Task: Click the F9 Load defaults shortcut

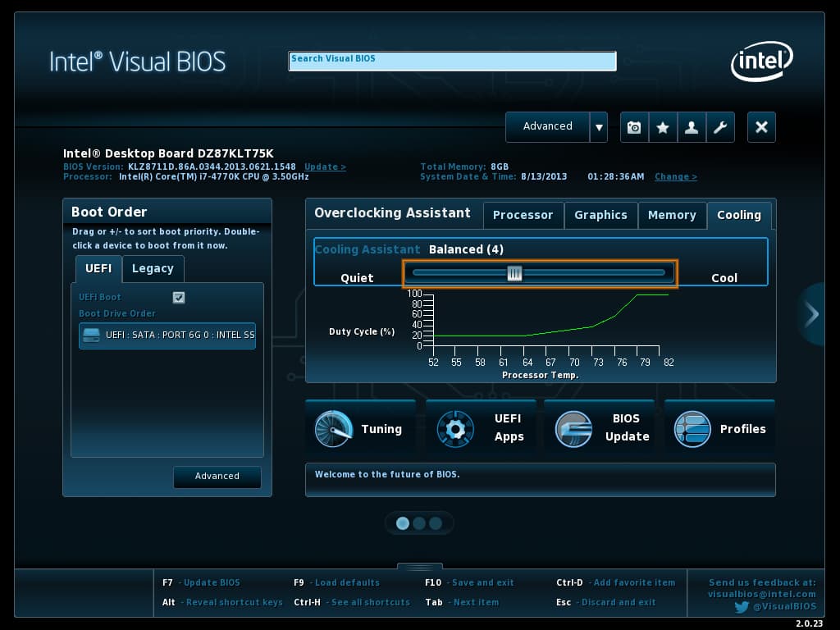Action: pos(336,583)
